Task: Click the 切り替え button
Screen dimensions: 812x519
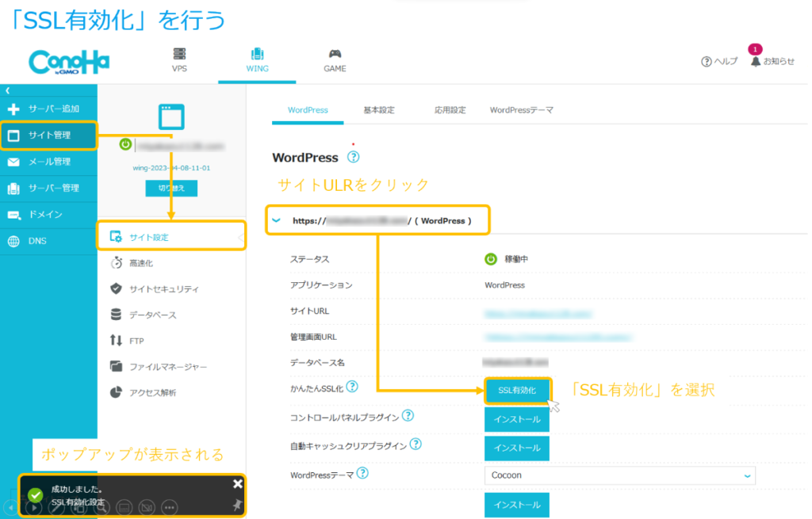Action: point(171,188)
